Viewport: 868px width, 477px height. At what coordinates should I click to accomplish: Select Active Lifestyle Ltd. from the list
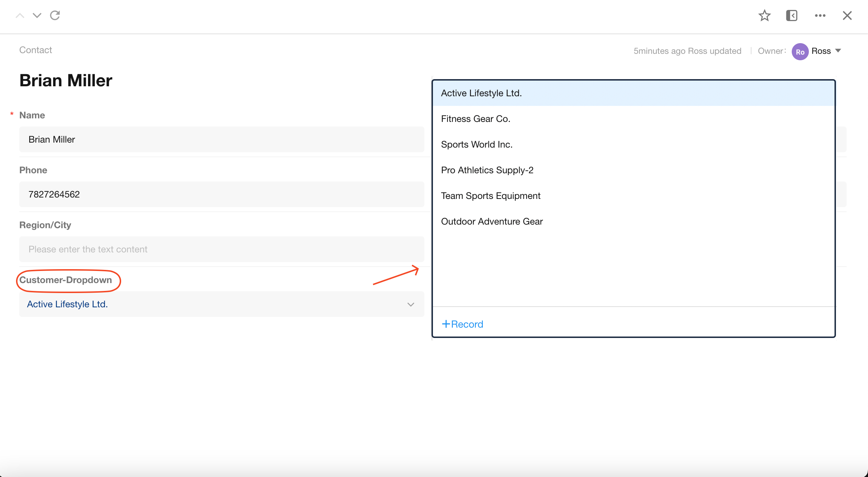(x=481, y=93)
